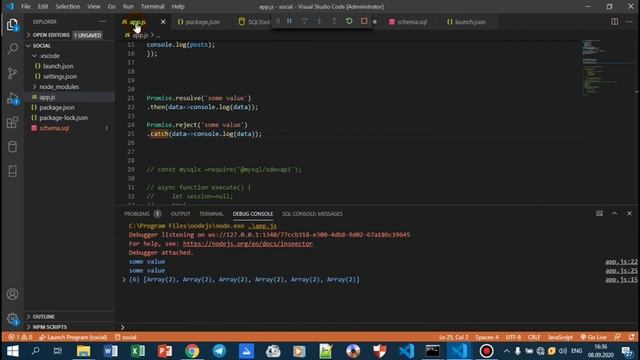
Task: Click Launch Program (social) in status bar
Action: click(73, 337)
